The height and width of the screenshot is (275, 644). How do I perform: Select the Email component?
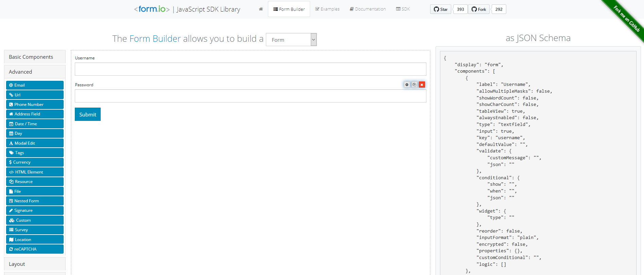(x=35, y=85)
